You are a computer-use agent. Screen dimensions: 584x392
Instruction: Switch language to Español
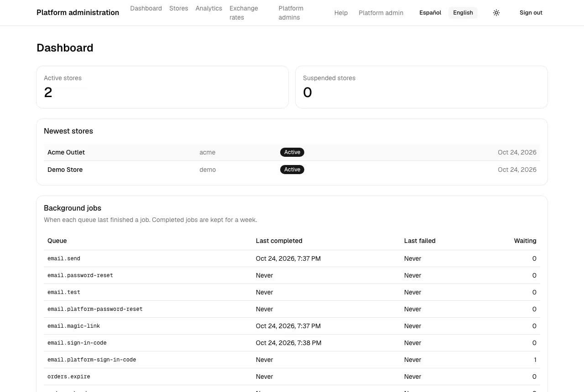click(x=430, y=13)
